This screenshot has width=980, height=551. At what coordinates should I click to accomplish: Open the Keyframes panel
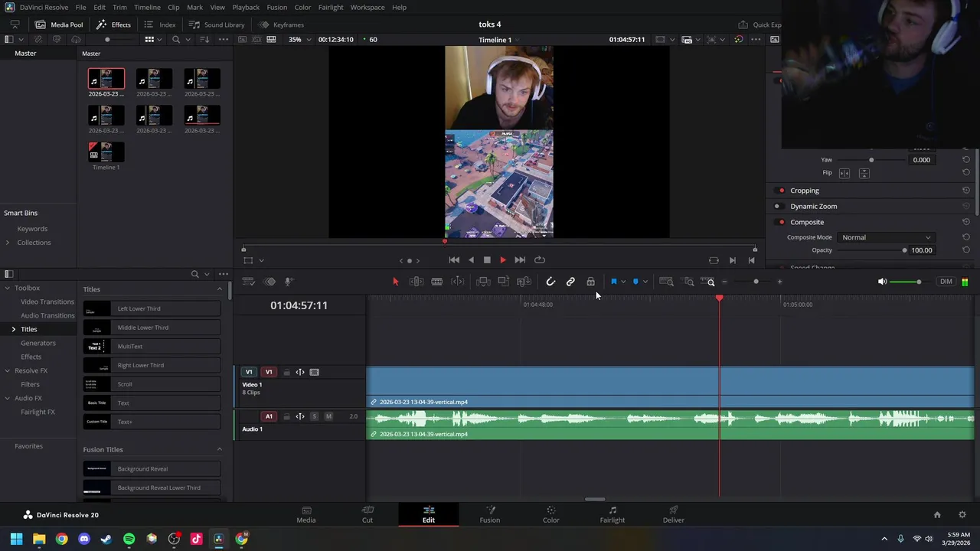[281, 24]
